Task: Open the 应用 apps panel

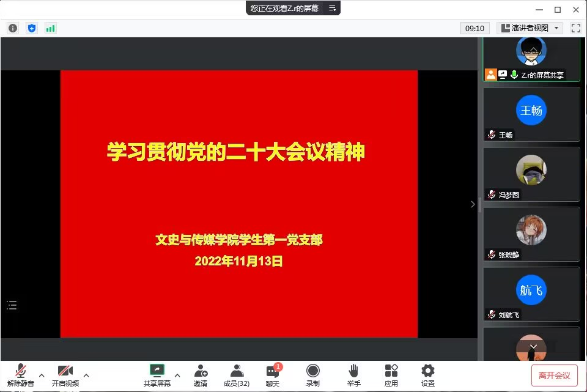Action: pos(391,375)
